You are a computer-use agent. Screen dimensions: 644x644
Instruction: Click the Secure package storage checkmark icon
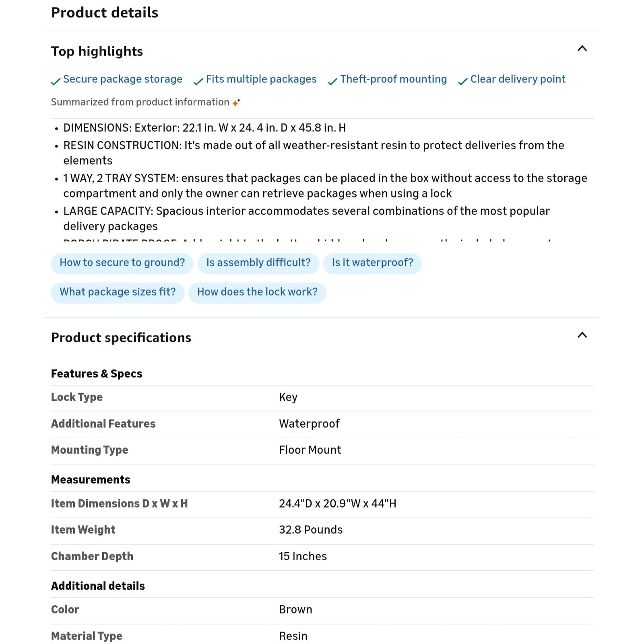56,82
